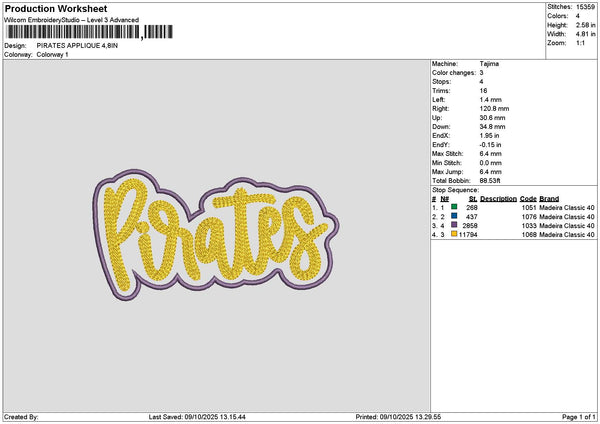Click the purple color swatch with 2858 stitches
This screenshot has width=600, height=424.
coord(454,225)
